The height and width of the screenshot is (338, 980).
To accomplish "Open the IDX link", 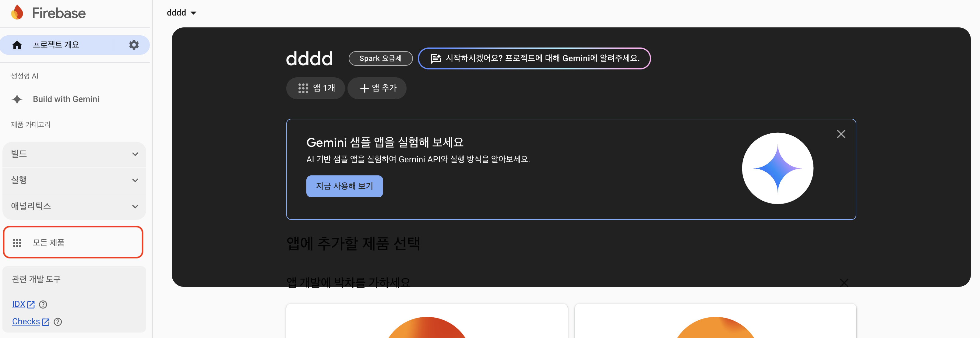I will [x=19, y=305].
